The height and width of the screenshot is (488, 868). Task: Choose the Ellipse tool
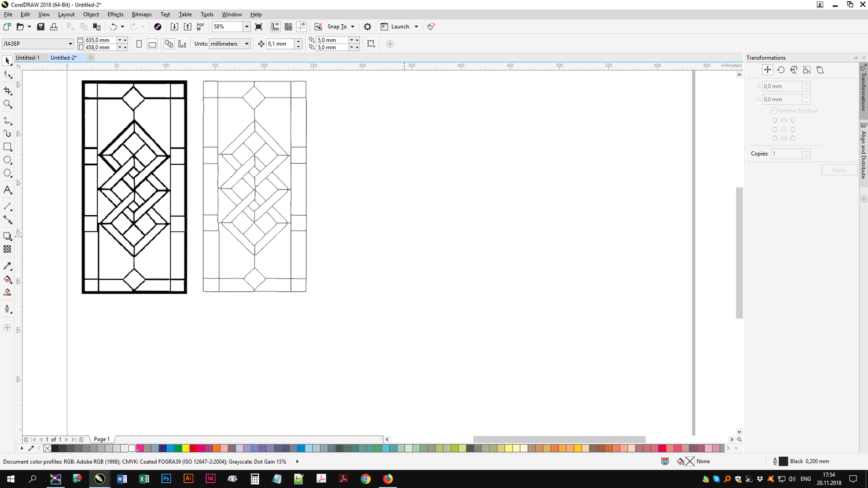coord(8,160)
